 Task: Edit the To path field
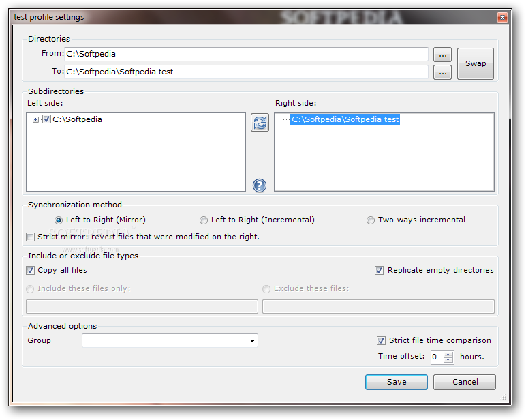point(246,72)
